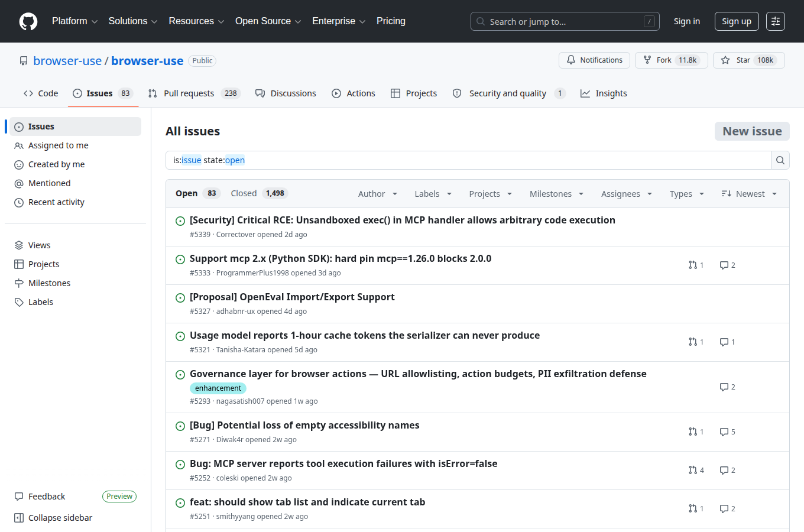Click linked pull request on issue #5251

click(x=696, y=509)
